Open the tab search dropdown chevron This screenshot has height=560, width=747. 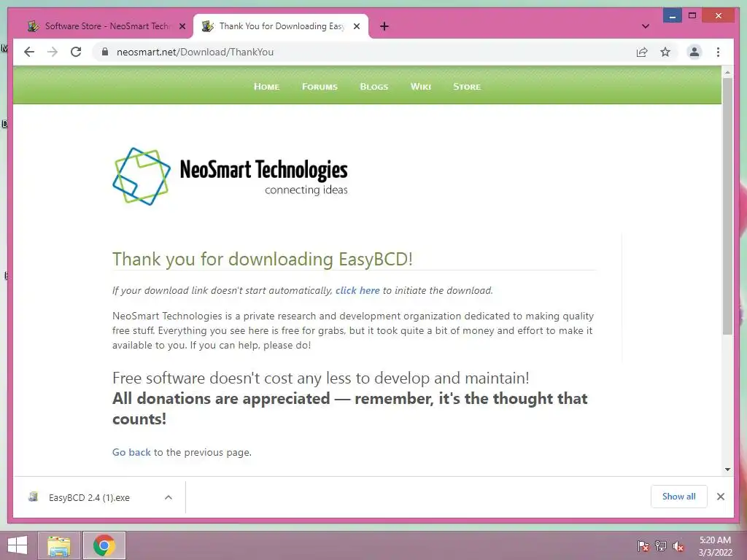click(x=645, y=26)
